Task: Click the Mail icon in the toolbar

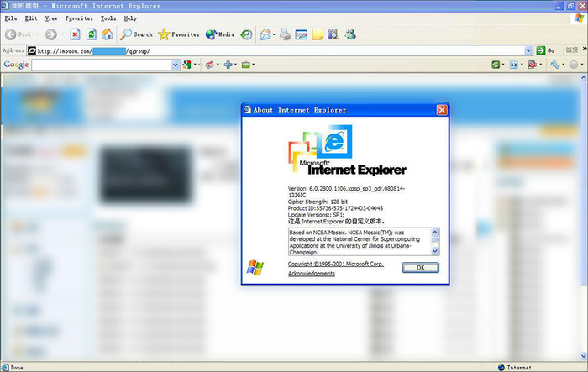Action: click(265, 34)
